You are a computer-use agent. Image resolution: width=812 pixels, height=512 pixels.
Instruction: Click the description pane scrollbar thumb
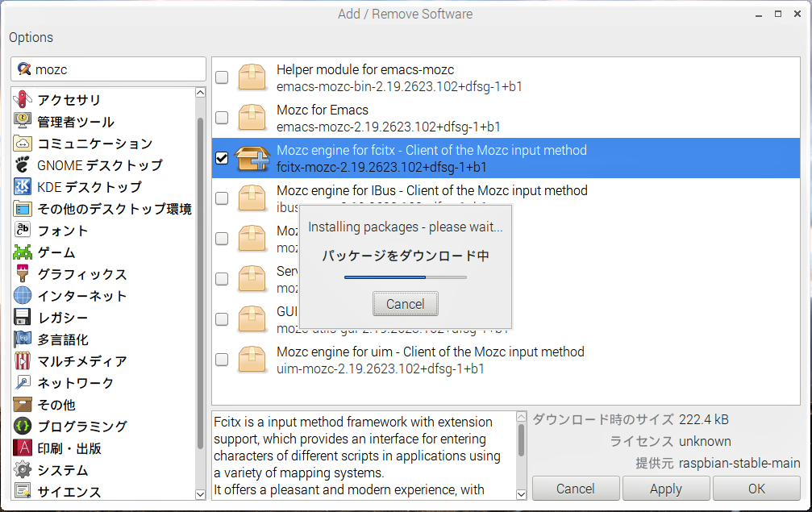click(x=522, y=440)
